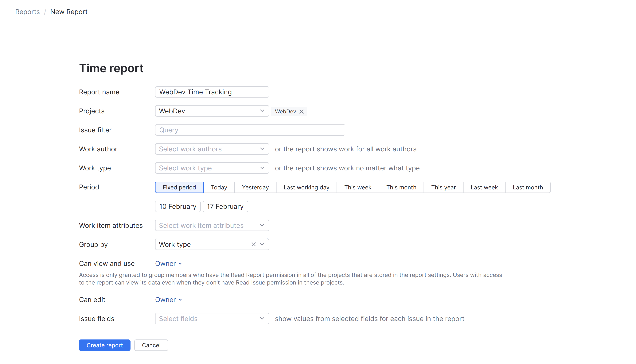Screen dimensions: 636x364
Task: Select the Today period
Action: [x=219, y=187]
